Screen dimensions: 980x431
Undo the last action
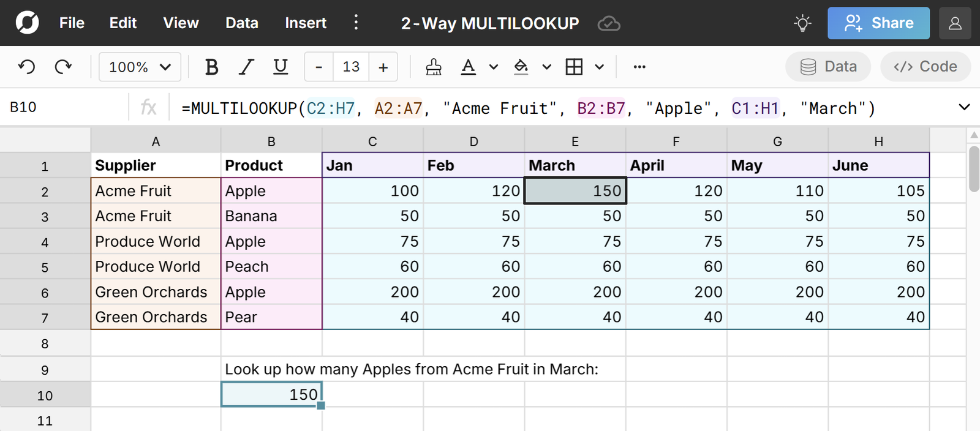point(26,67)
